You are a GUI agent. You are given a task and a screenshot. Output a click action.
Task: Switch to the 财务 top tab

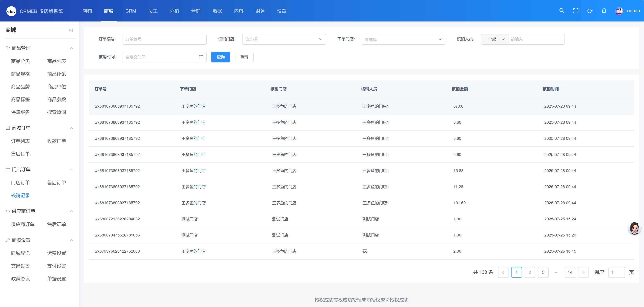pos(260,11)
